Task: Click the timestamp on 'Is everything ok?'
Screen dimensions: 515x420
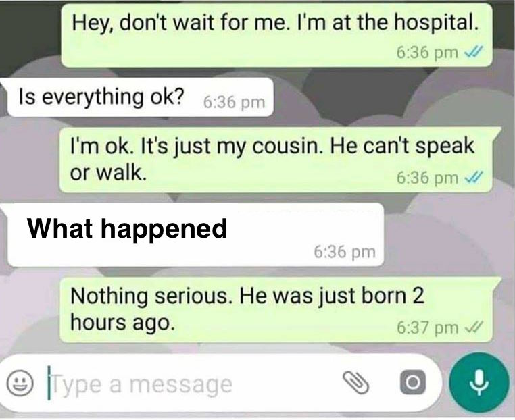Action: click(234, 103)
